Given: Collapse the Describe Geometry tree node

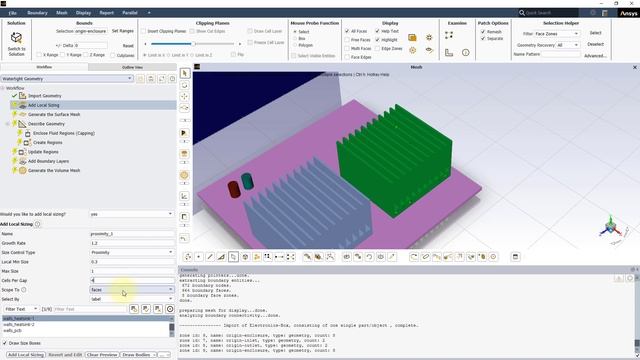Looking at the screenshot, I should (7, 124).
